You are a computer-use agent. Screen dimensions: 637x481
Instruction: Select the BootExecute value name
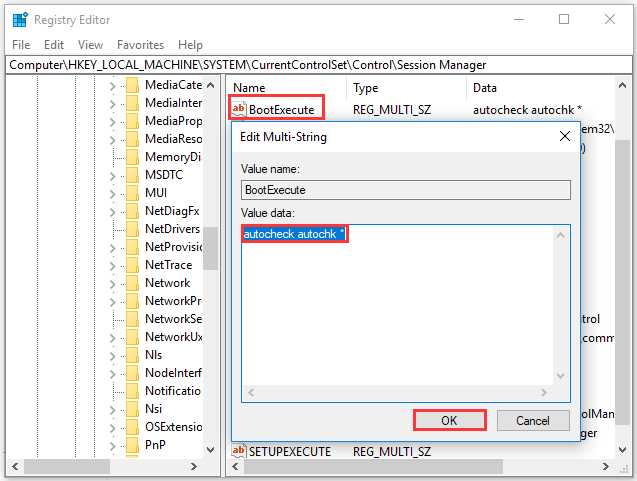coord(282,110)
